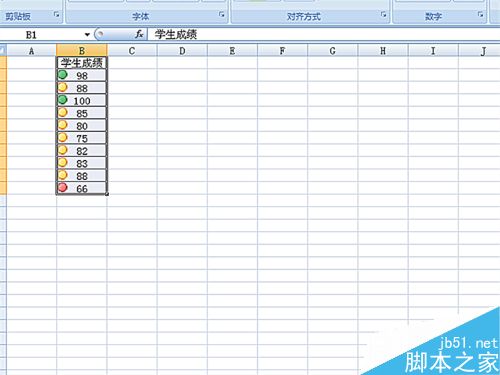Select column J header
The image size is (500, 375).
pos(480,51)
